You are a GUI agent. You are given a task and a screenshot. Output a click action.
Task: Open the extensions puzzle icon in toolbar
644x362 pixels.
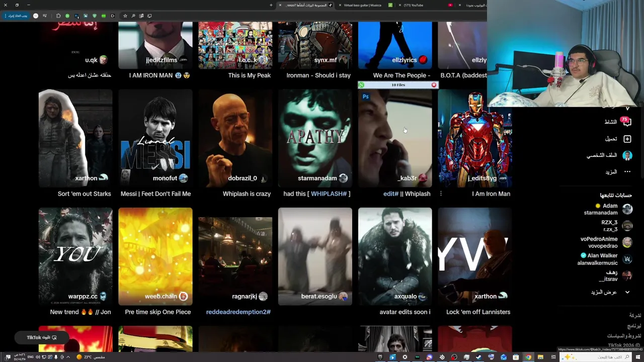(x=58, y=16)
